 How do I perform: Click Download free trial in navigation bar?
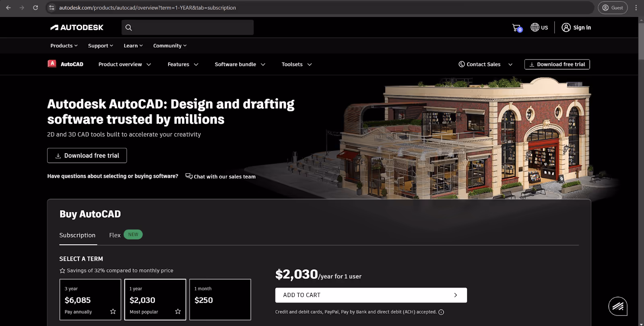click(x=557, y=64)
